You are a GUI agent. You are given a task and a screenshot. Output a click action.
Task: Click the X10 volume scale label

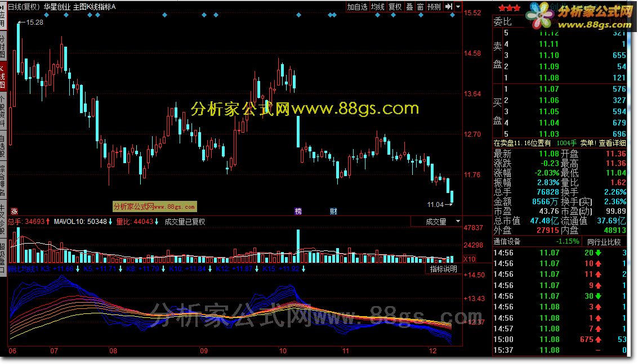click(469, 259)
